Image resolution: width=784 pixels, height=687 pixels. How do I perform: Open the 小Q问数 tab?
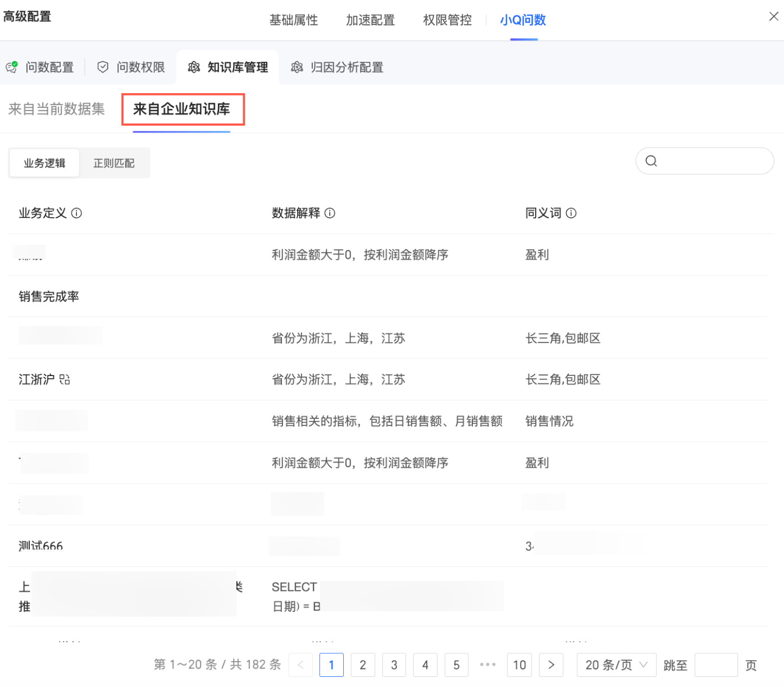coord(523,20)
